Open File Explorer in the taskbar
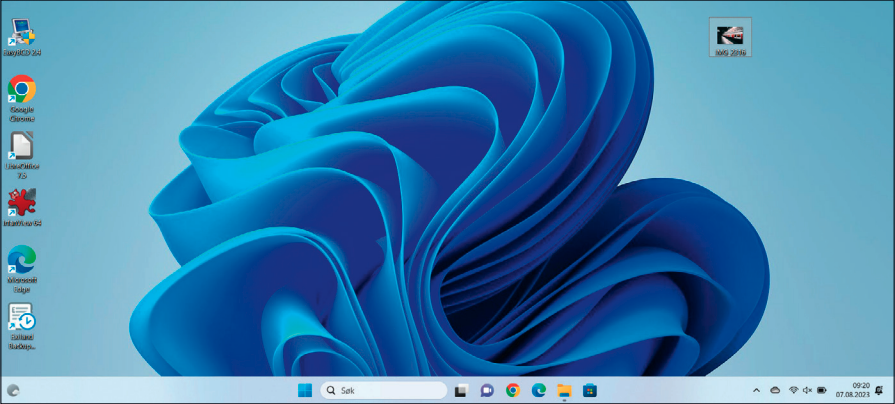The height and width of the screenshot is (404, 895). click(x=564, y=390)
